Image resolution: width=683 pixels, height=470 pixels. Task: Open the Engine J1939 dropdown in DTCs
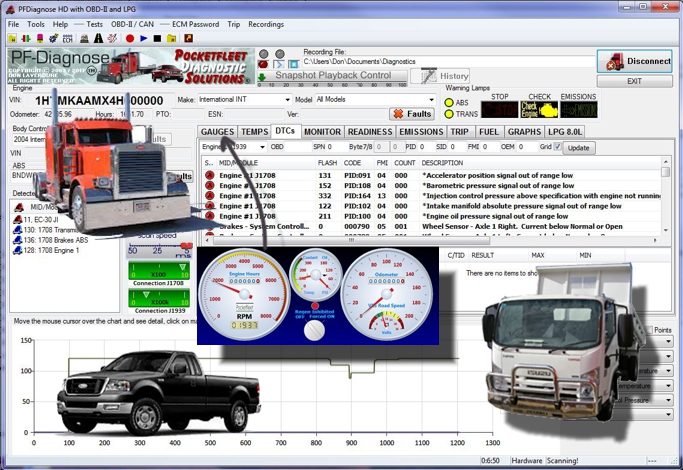click(233, 147)
